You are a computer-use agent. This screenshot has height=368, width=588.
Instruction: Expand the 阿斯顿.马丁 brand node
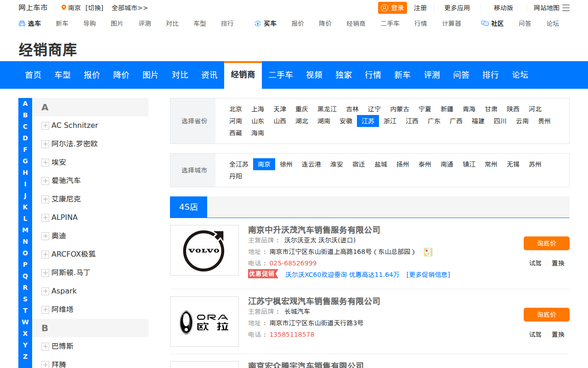click(45, 273)
